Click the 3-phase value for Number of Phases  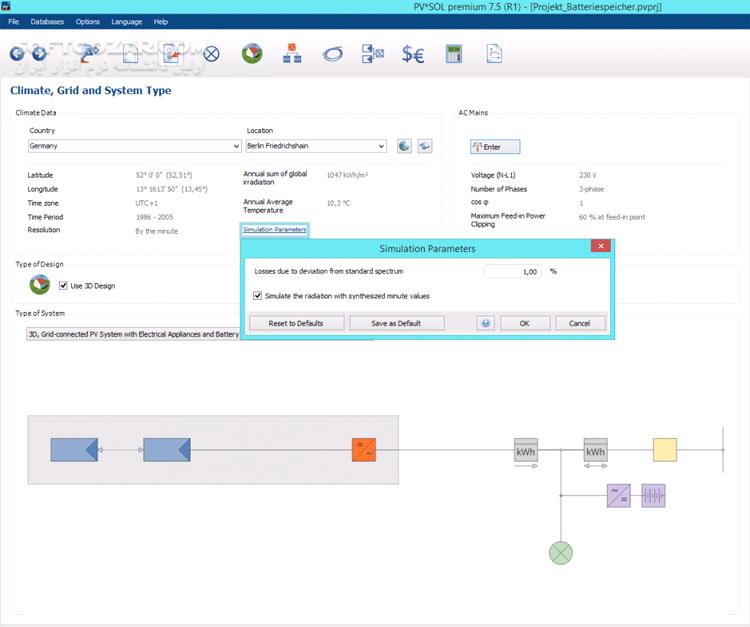pos(591,189)
